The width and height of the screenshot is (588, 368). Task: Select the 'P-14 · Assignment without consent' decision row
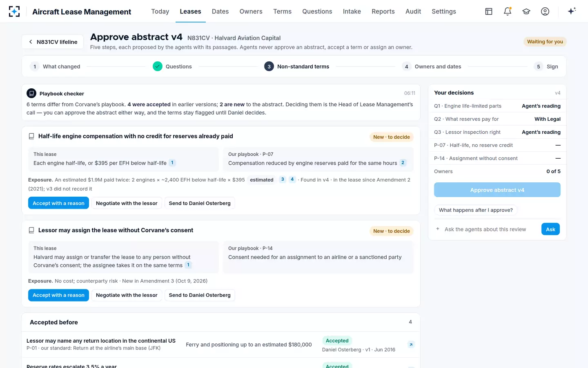pyautogui.click(x=497, y=158)
